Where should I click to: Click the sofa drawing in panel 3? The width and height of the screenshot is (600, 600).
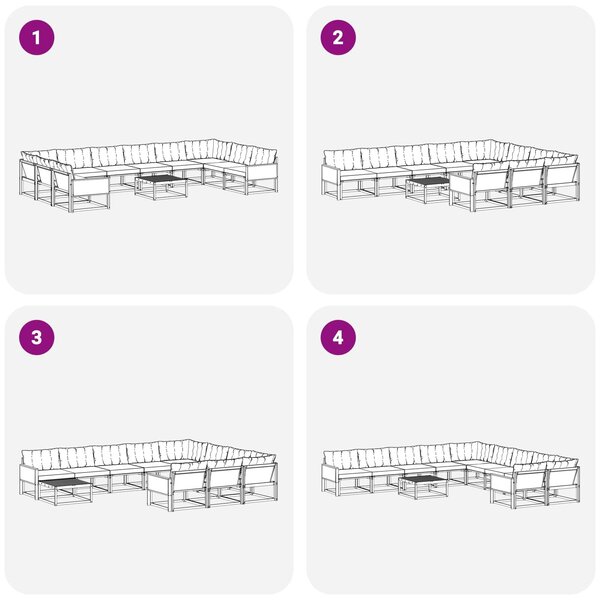(x=149, y=475)
